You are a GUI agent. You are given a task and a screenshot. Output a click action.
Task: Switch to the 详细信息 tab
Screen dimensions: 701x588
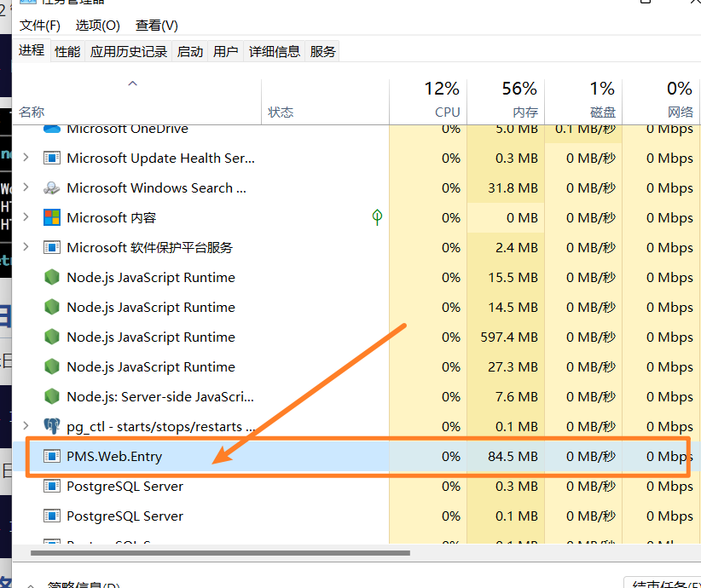[275, 51]
